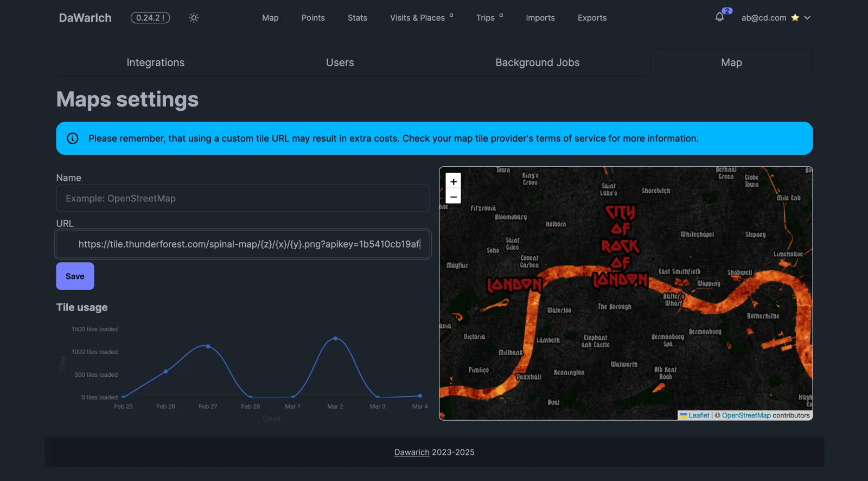Click the gold star beside ab@cd.com

795,18
